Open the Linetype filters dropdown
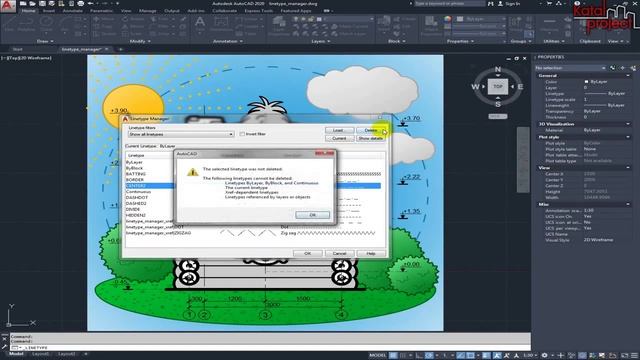Screen dimensions: 640x360 pyautogui.click(x=181, y=134)
